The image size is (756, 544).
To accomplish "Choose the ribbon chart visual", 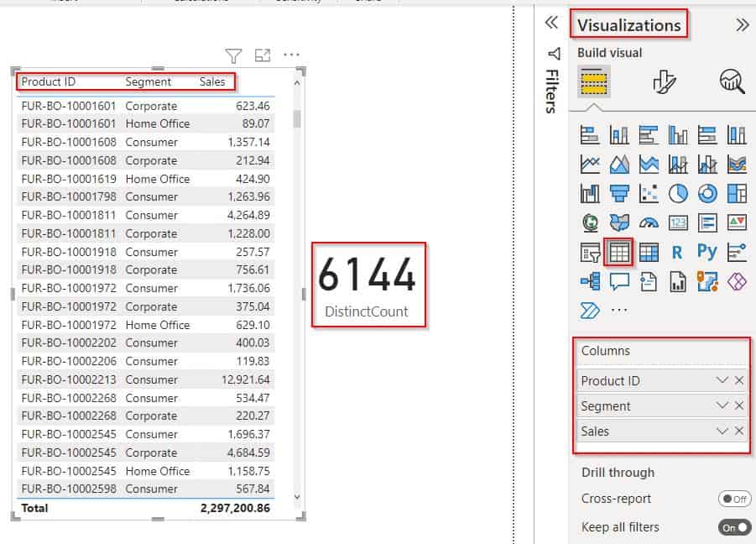I will click(x=737, y=165).
